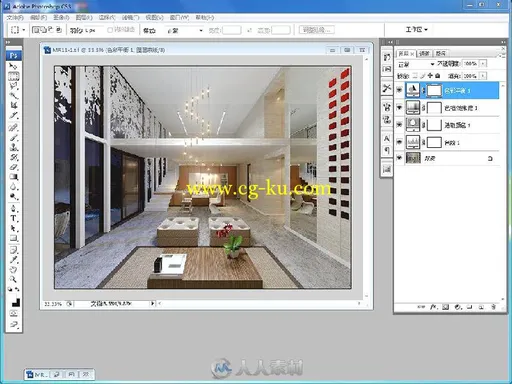This screenshot has height=384, width=512.
Task: Toggle Quick Mask mode in toolbox
Action: (x=13, y=313)
